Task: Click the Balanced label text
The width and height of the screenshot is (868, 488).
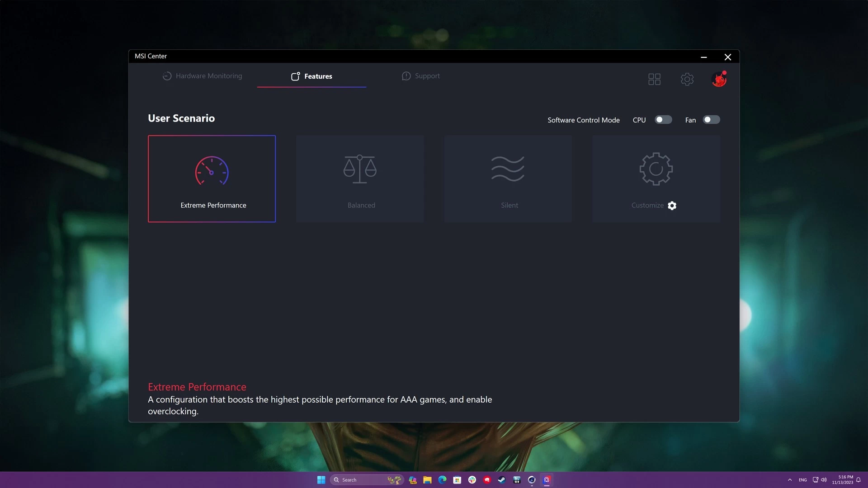Action: click(x=361, y=205)
